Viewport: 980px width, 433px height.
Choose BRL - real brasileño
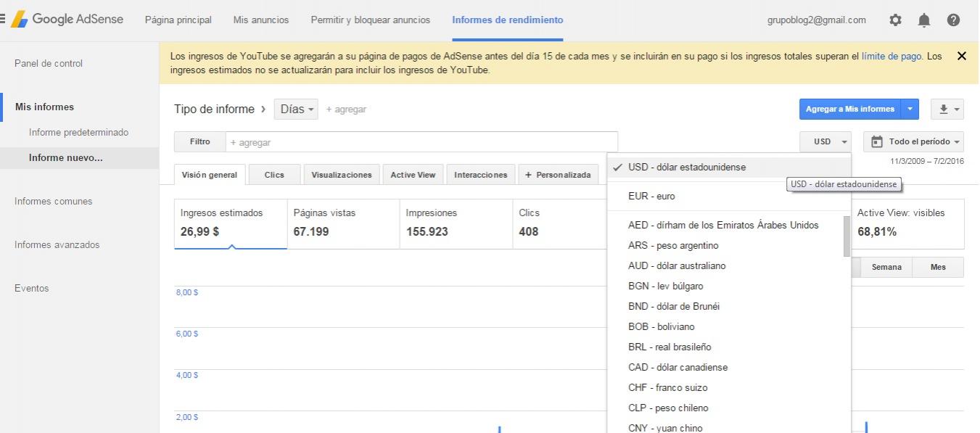(x=725, y=347)
